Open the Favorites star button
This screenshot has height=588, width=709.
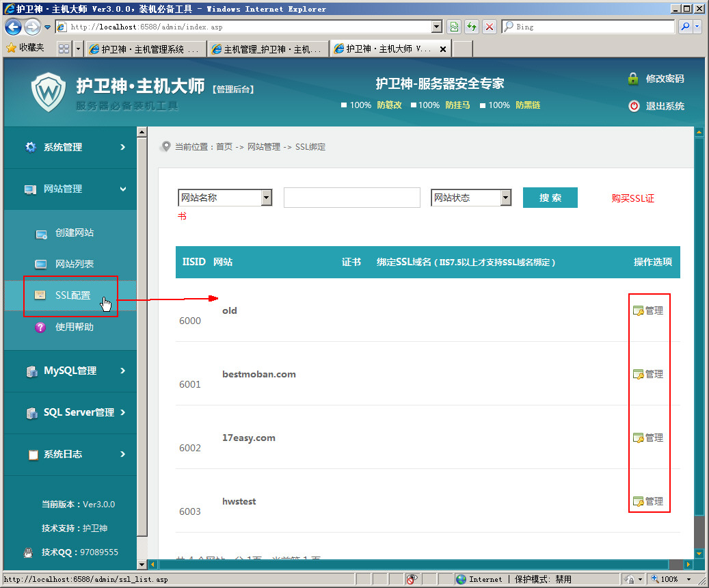[x=25, y=48]
